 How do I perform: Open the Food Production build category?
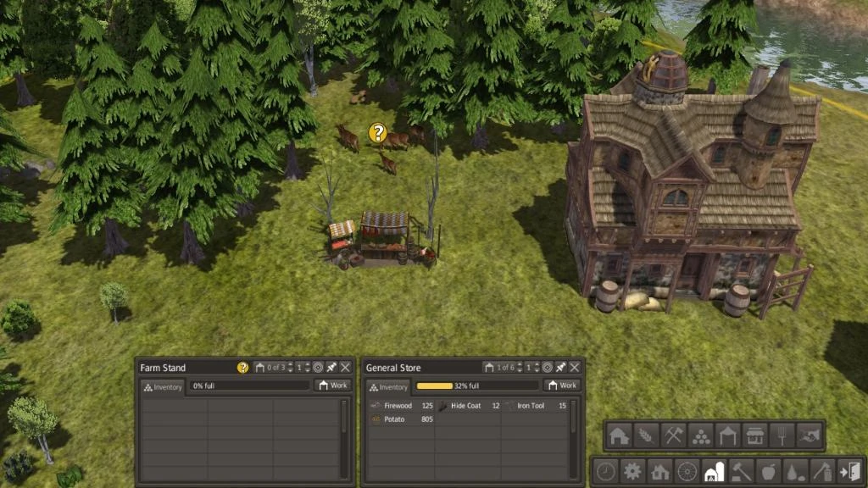tap(648, 435)
